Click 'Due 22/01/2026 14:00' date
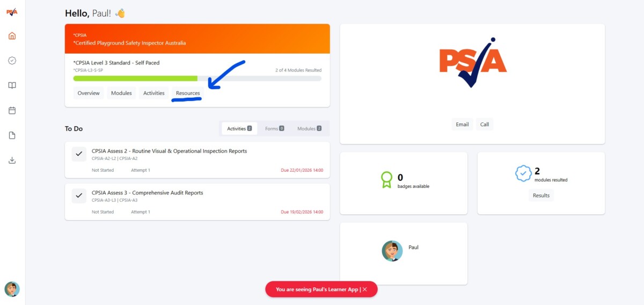Viewport: 644px width, 305px height. click(x=302, y=170)
